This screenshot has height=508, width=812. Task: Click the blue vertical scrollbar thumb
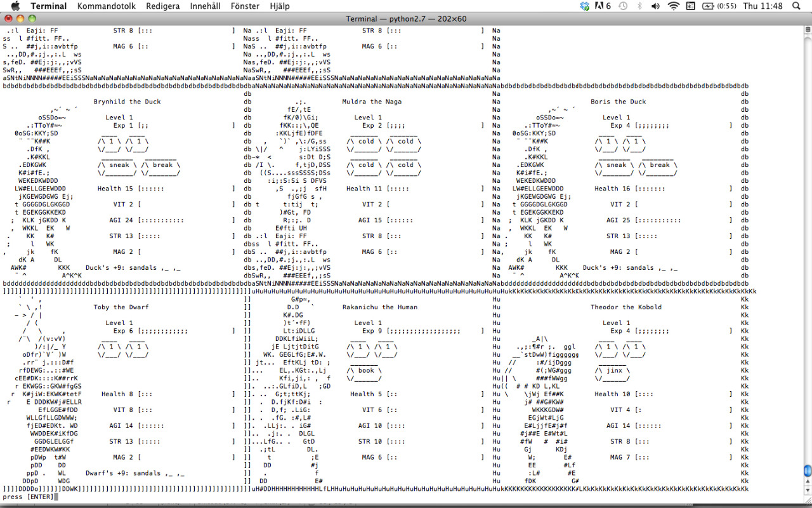coord(807,471)
